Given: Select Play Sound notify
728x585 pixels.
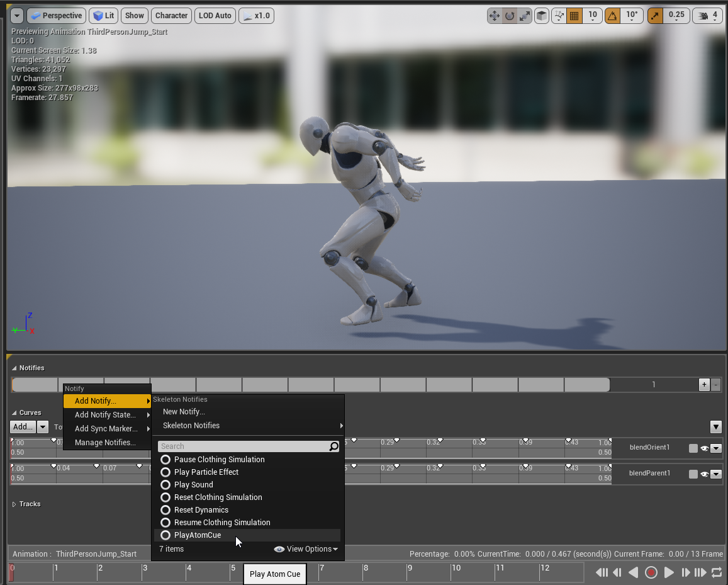Looking at the screenshot, I should 247,485.
